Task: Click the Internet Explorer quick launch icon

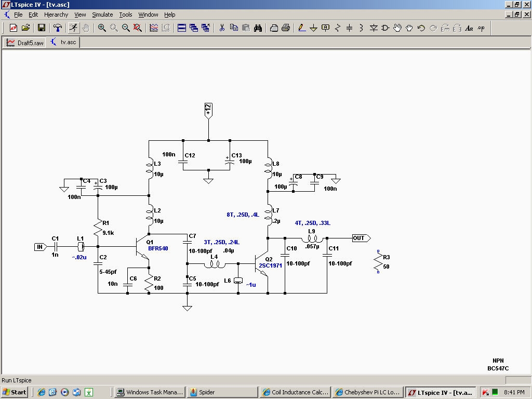Action: pos(42,392)
